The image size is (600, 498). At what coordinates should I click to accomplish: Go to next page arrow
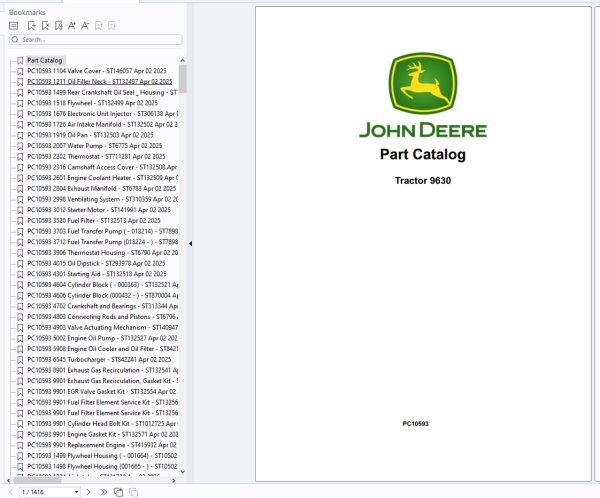[x=88, y=492]
